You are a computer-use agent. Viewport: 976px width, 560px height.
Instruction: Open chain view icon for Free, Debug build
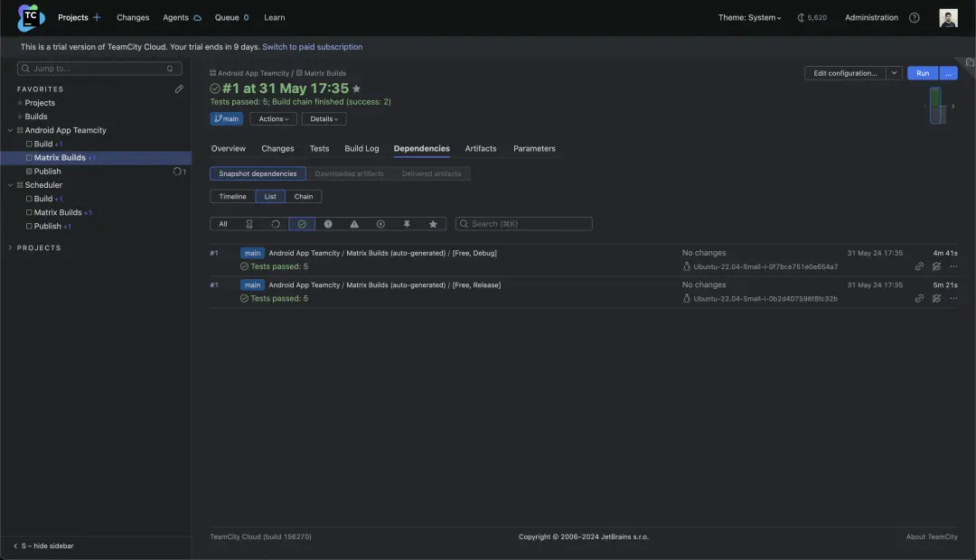point(936,266)
